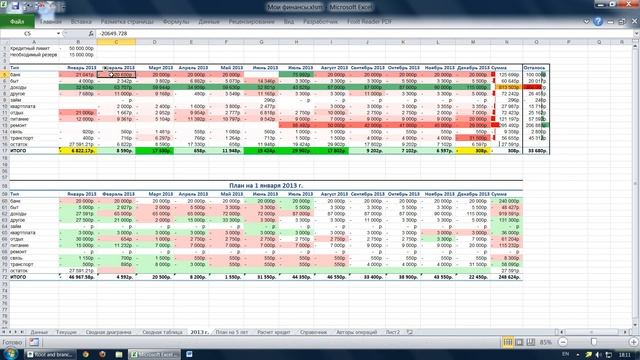The width and height of the screenshot is (640, 360).
Task: Open the Вид ribbon tab
Action: point(289,21)
